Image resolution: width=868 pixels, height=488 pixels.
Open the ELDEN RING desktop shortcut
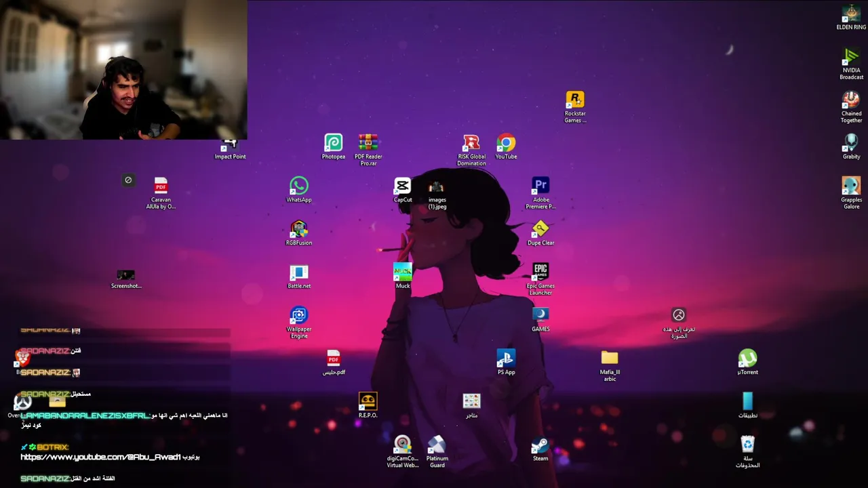[851, 17]
